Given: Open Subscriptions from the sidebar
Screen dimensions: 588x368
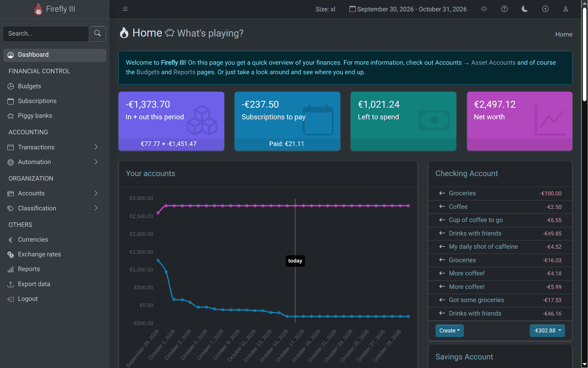Looking at the screenshot, I should (54, 101).
